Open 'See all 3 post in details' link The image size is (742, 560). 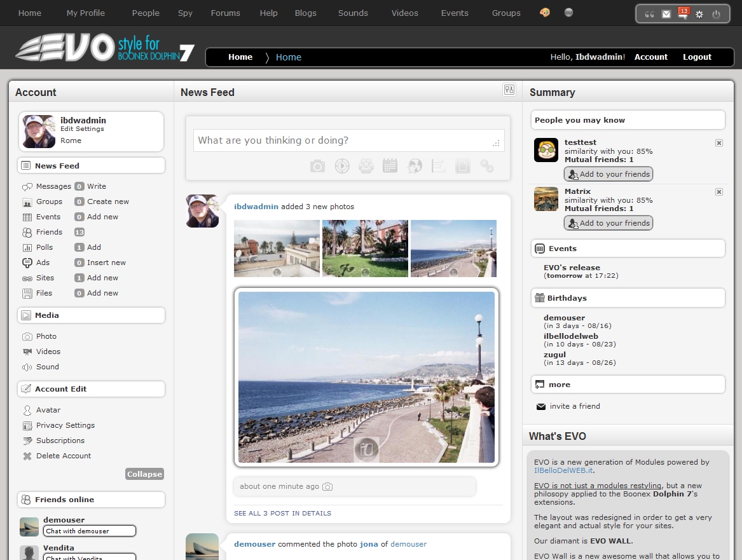tap(282, 513)
